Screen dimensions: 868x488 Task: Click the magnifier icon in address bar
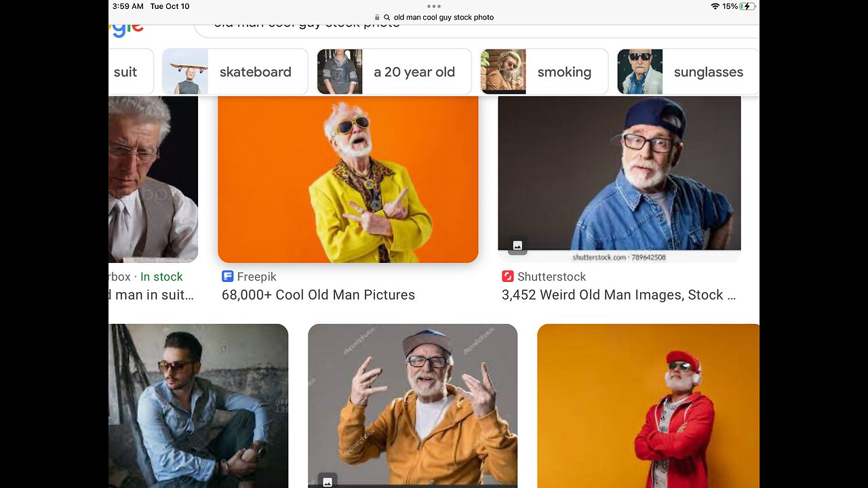tap(387, 18)
